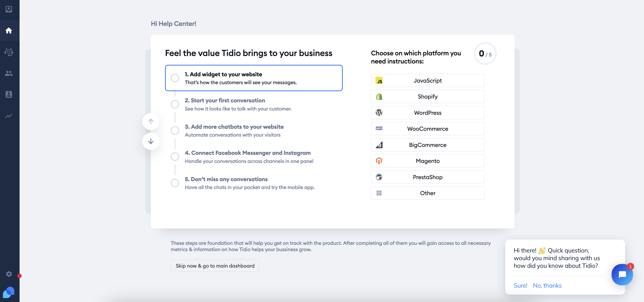Image resolution: width=644 pixels, height=302 pixels.
Task: Open the Contacts badge icon in the sidebar
Action: [x=9, y=94]
